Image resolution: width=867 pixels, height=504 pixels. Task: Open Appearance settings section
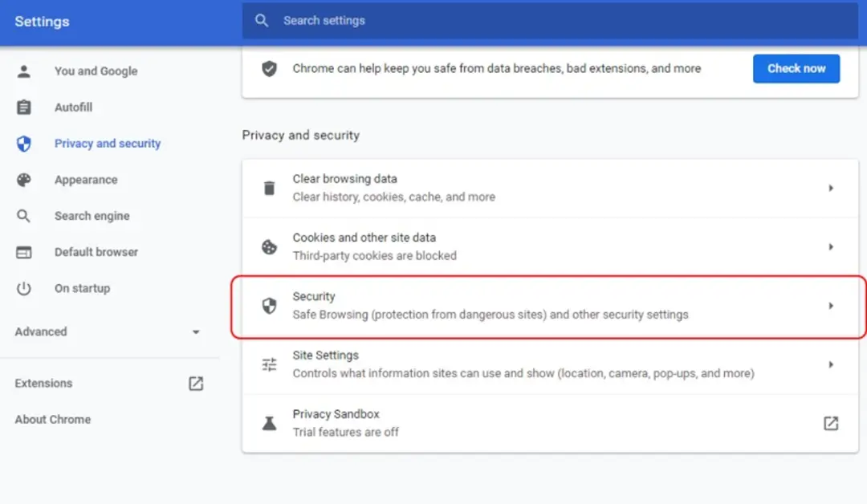(x=86, y=180)
